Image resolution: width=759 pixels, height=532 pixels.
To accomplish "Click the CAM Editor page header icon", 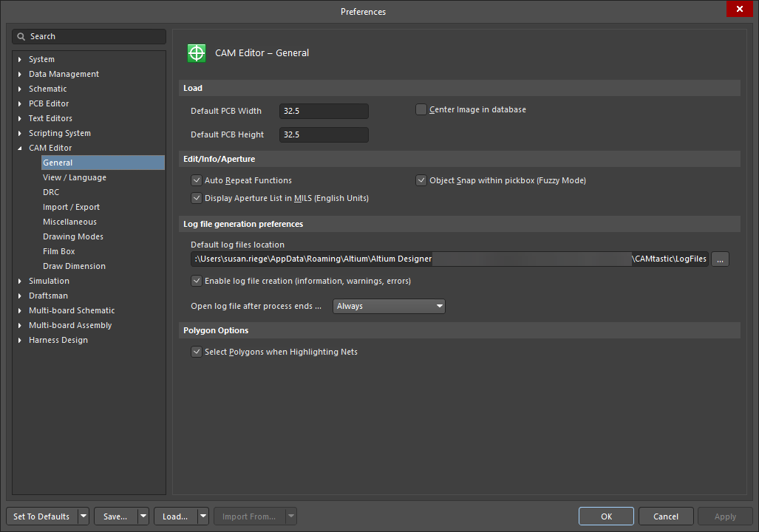I will (197, 52).
